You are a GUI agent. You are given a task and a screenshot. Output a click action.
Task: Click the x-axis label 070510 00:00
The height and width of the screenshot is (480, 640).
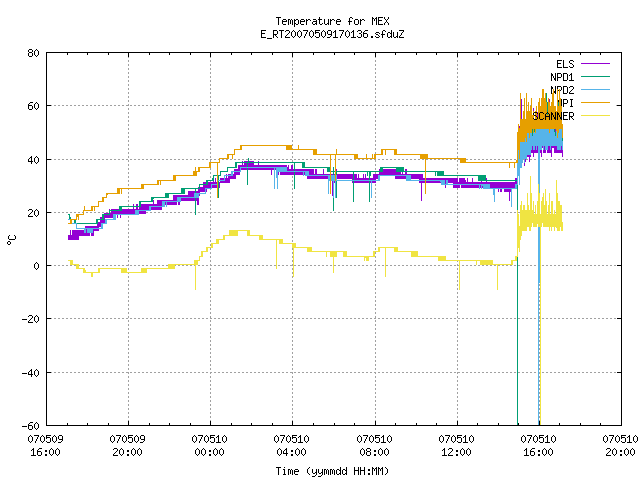[x=210, y=446]
